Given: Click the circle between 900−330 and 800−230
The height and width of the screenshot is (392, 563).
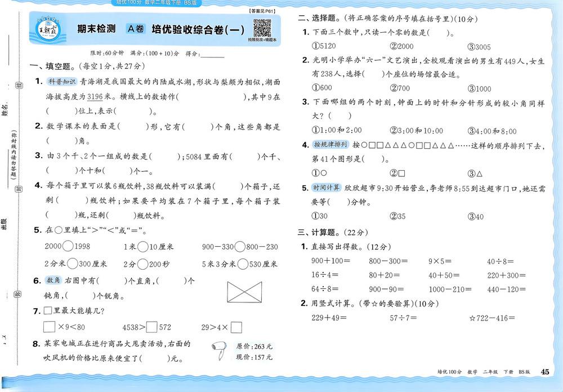Looking at the screenshot, I should 240,247.
